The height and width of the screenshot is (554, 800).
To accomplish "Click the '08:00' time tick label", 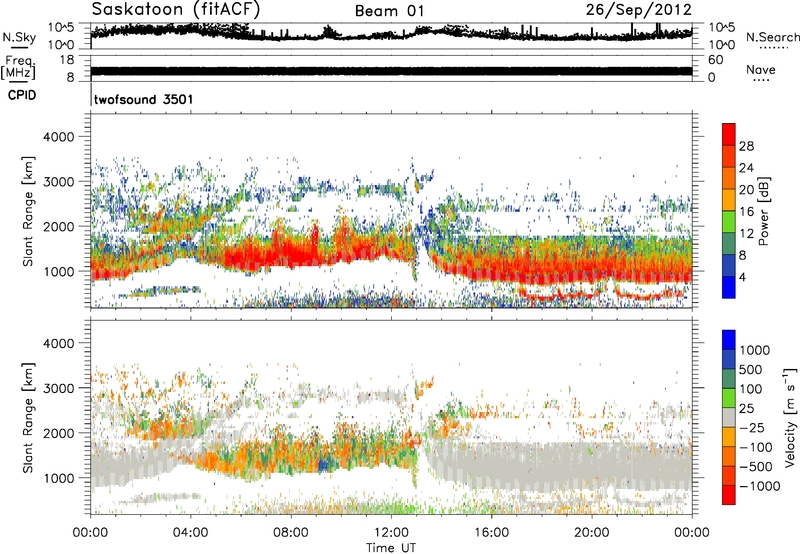I will (x=291, y=533).
